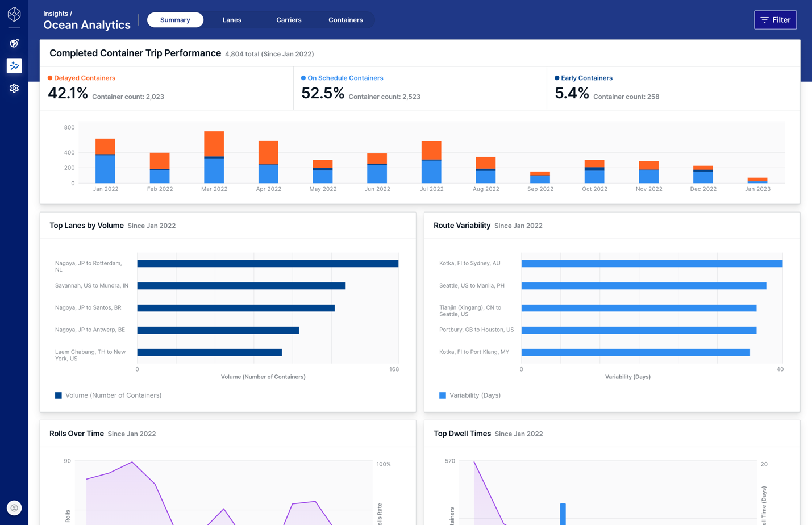Screen dimensions: 812x525
Task: Switch to the Lanes tab
Action: [x=232, y=20]
